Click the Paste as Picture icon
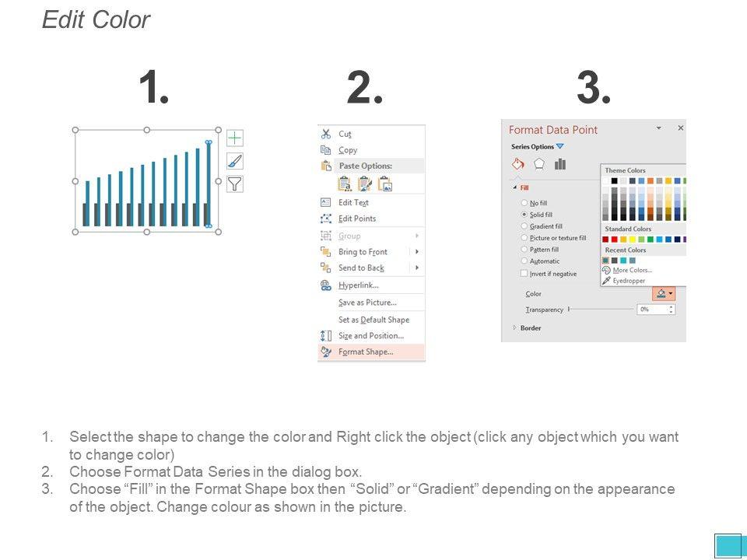747x560 pixels. coord(384,184)
